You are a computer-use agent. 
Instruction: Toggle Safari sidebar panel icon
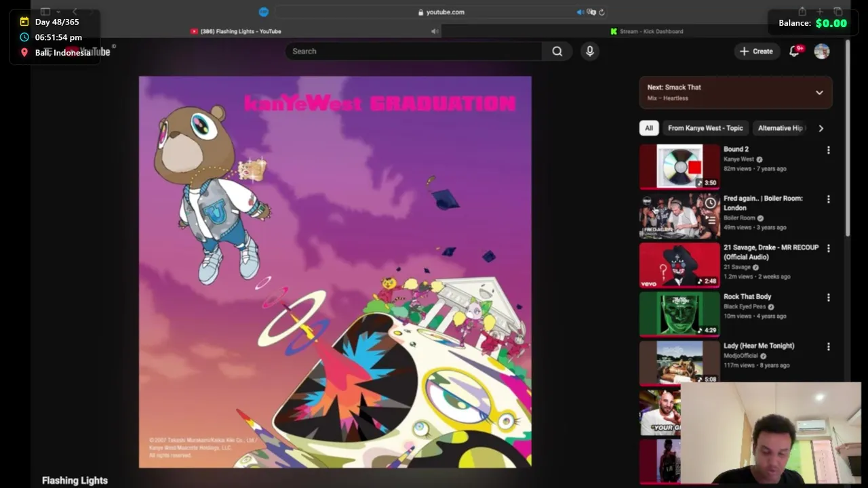(x=45, y=12)
